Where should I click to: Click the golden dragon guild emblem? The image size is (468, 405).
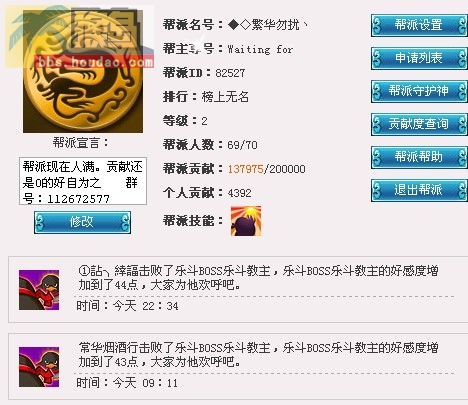pyautogui.click(x=83, y=71)
